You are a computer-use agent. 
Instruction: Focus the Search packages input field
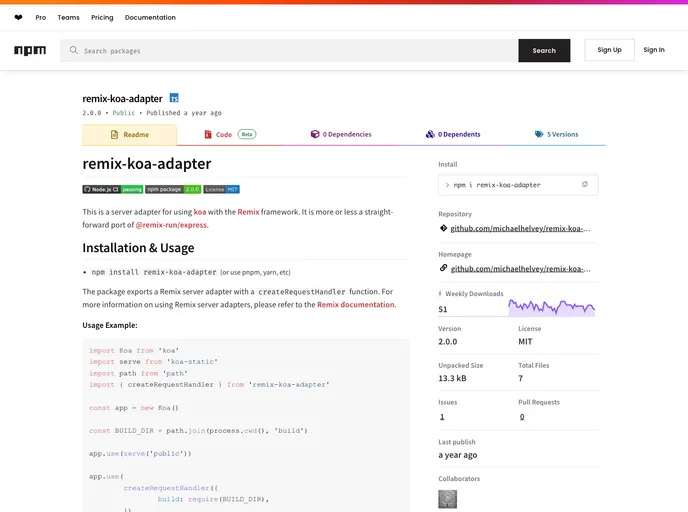pos(289,50)
